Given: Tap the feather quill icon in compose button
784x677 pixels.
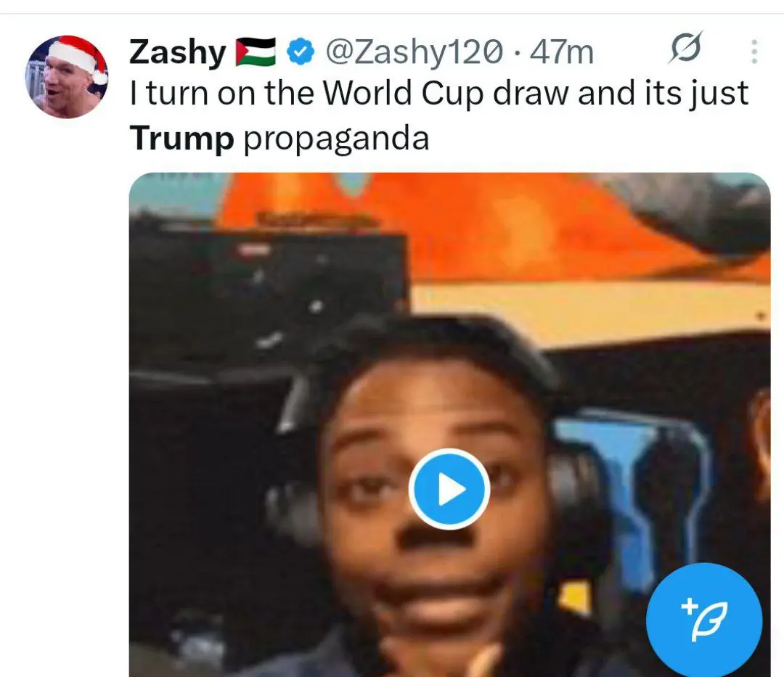Looking at the screenshot, I should point(709,622).
